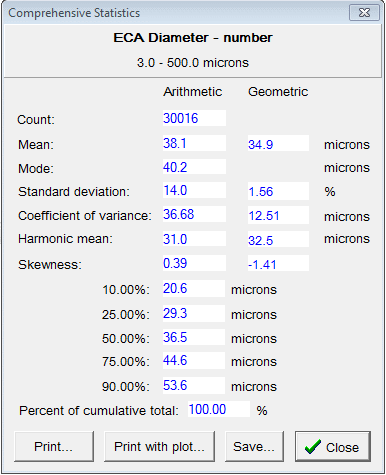This screenshot has height=475, width=386.
Task: Select the 90.00% percentile value 53.6
Action: [194, 385]
